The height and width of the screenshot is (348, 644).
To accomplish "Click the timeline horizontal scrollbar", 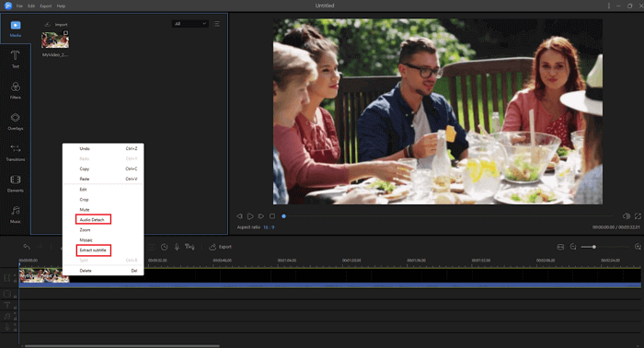I will pyautogui.click(x=122, y=346).
